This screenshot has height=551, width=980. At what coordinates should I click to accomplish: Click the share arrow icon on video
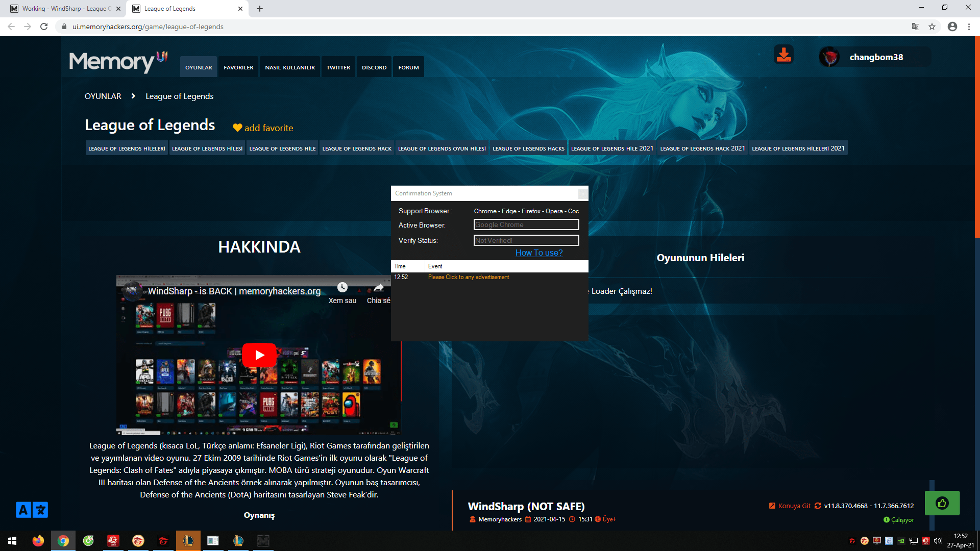coord(379,287)
